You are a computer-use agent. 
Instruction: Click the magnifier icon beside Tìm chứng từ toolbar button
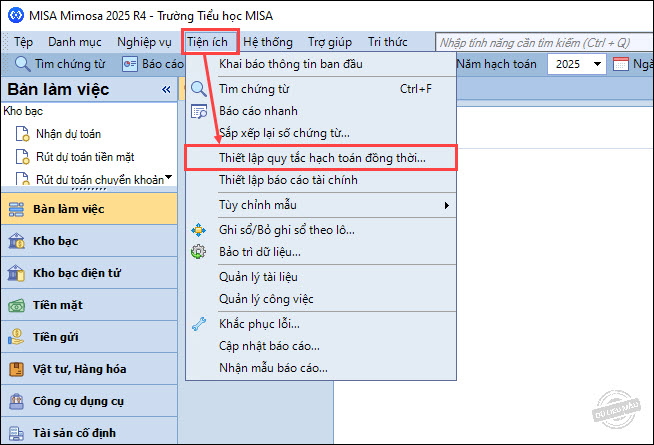22,64
